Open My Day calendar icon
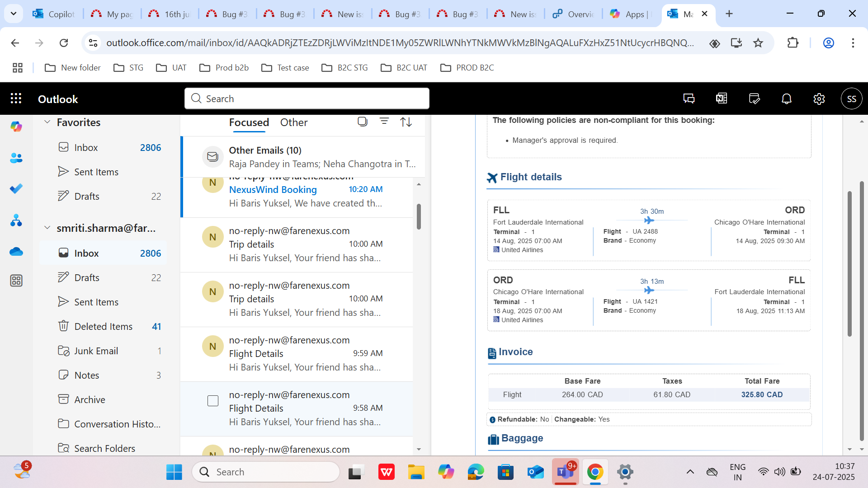 pos(754,99)
